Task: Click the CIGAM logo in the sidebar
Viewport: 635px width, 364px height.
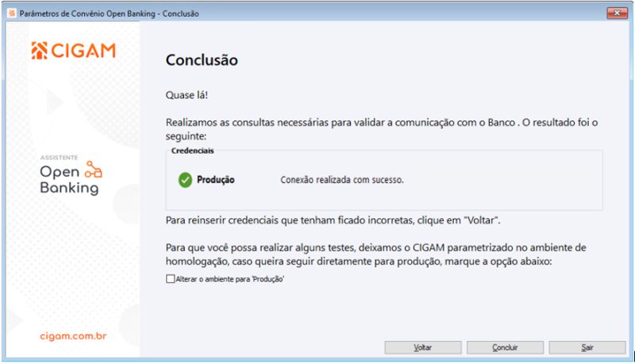Action: coord(74,51)
